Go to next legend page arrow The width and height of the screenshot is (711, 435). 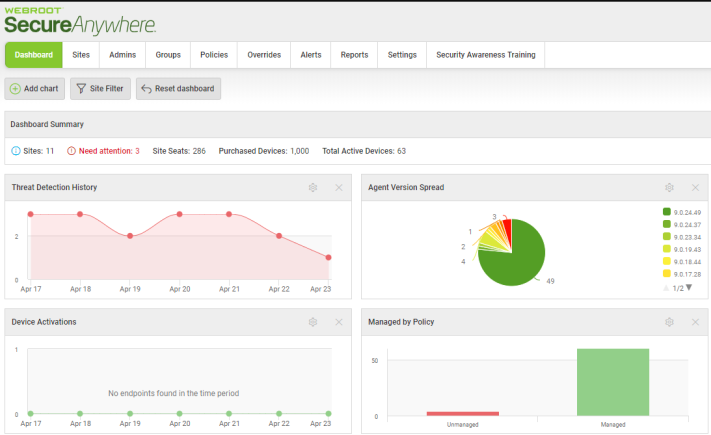[689, 288]
